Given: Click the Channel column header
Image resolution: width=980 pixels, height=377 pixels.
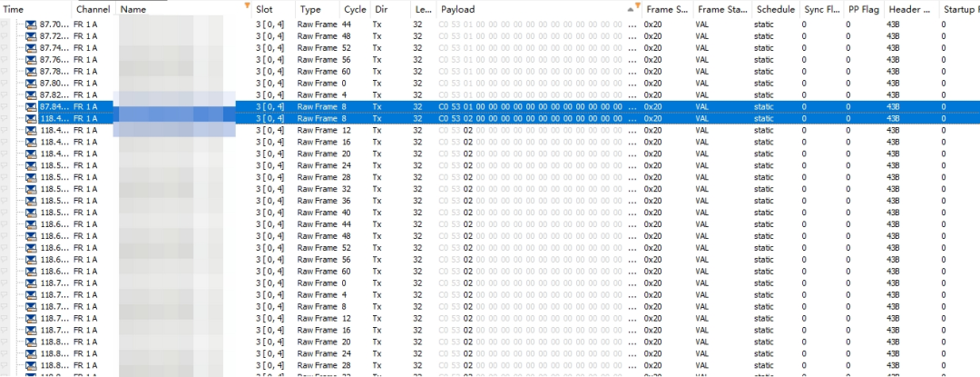Looking at the screenshot, I should point(93,8).
